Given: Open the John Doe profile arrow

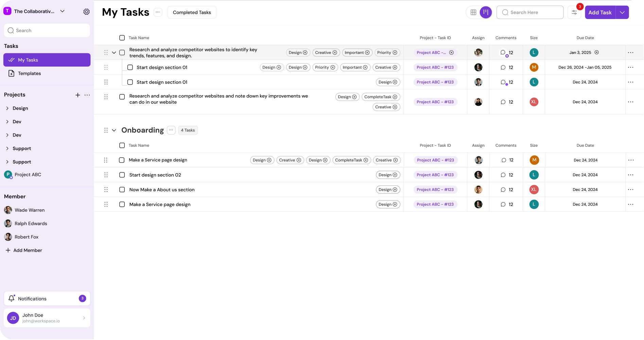Looking at the screenshot, I should (x=84, y=318).
